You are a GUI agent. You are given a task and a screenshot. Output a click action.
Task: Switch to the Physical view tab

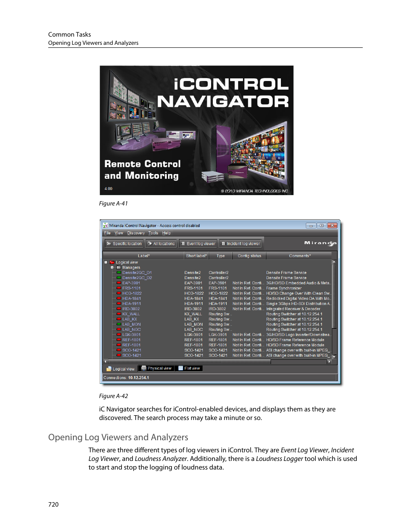(x=156, y=368)
